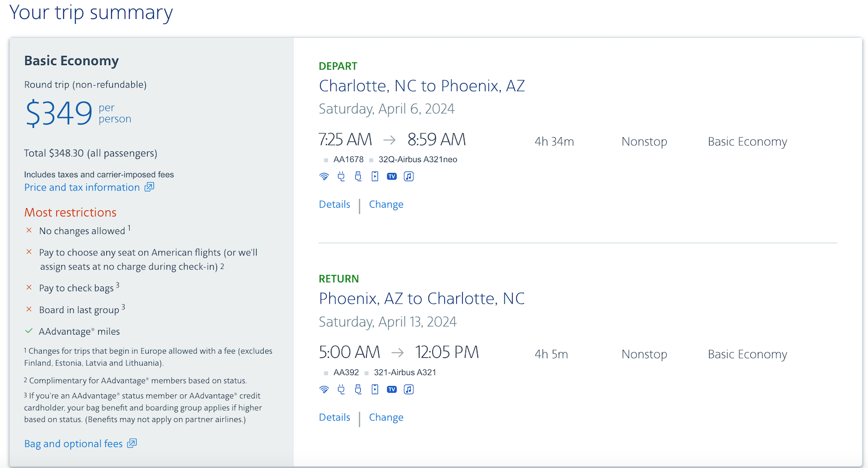Click the Live TV icon on the departing flight
The height and width of the screenshot is (468, 868).
[x=392, y=176]
